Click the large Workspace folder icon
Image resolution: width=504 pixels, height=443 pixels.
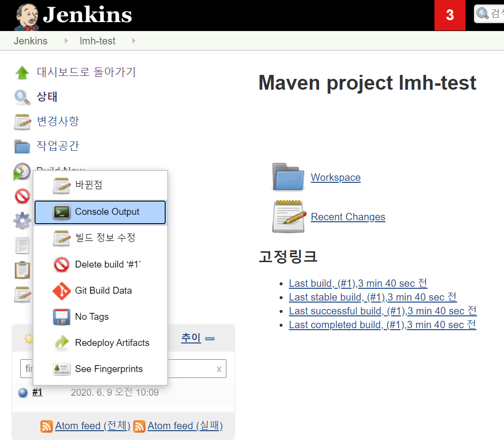click(288, 177)
